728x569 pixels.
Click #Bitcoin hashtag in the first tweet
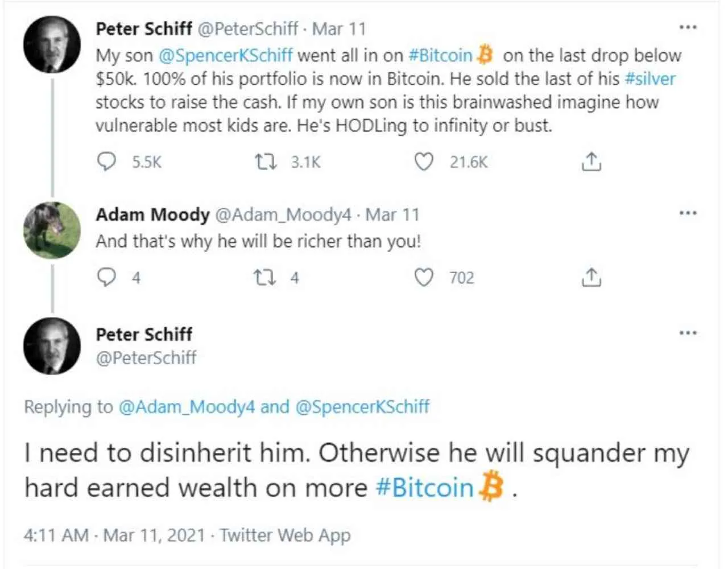[x=441, y=55]
